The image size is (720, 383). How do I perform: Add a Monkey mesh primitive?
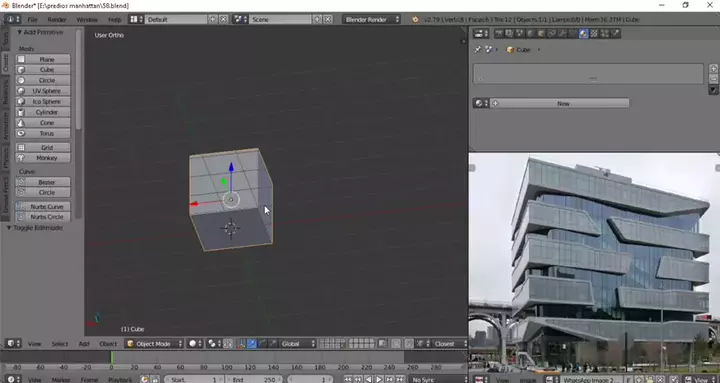tap(43, 158)
